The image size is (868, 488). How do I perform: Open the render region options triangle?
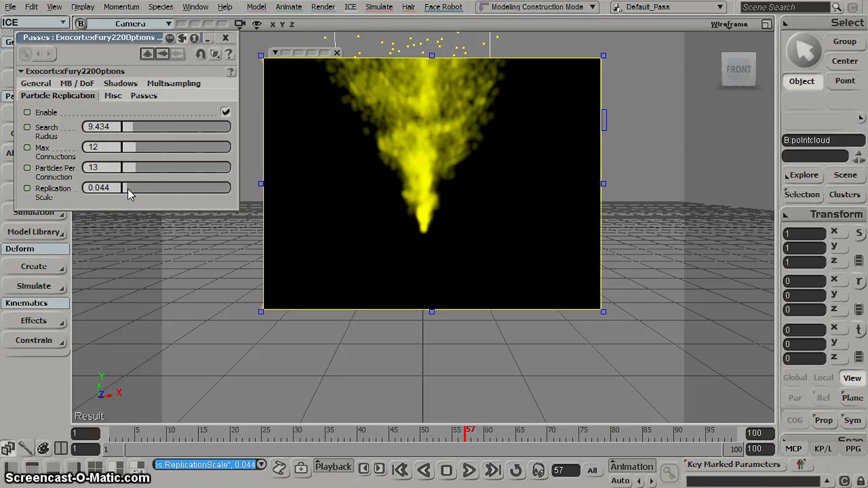point(275,53)
